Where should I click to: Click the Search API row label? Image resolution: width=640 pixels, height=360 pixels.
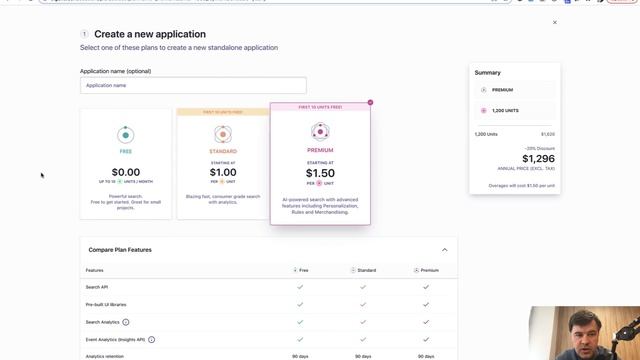(x=97, y=287)
